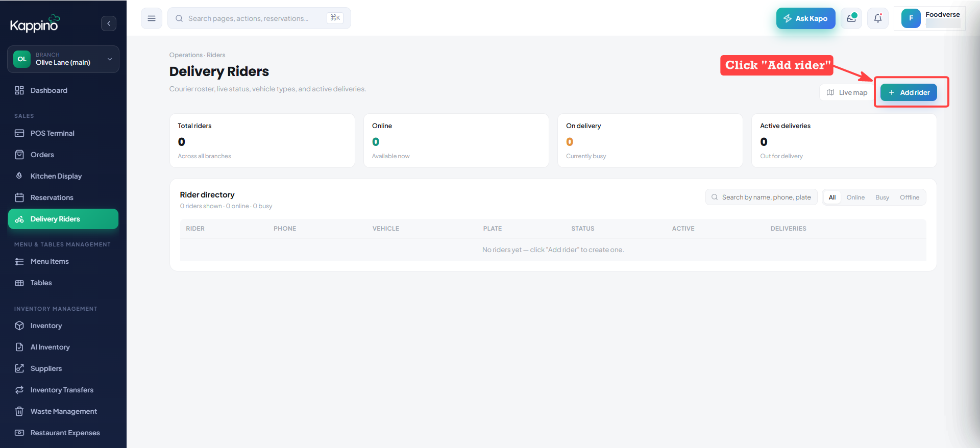Image resolution: width=980 pixels, height=448 pixels.
Task: Click the Restaurant Expenses cash icon
Action: pos(19,433)
